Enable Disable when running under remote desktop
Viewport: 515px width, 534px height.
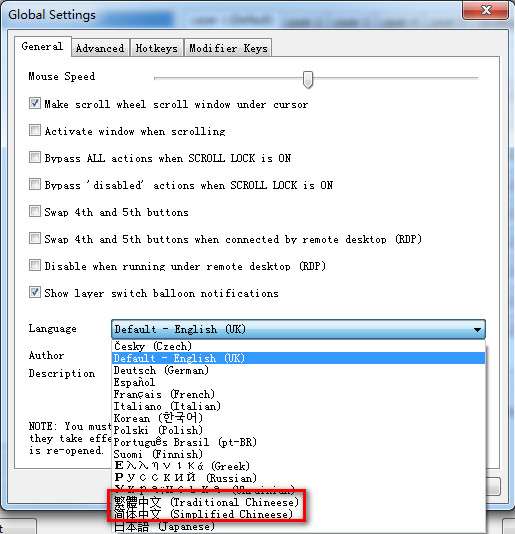[35, 265]
